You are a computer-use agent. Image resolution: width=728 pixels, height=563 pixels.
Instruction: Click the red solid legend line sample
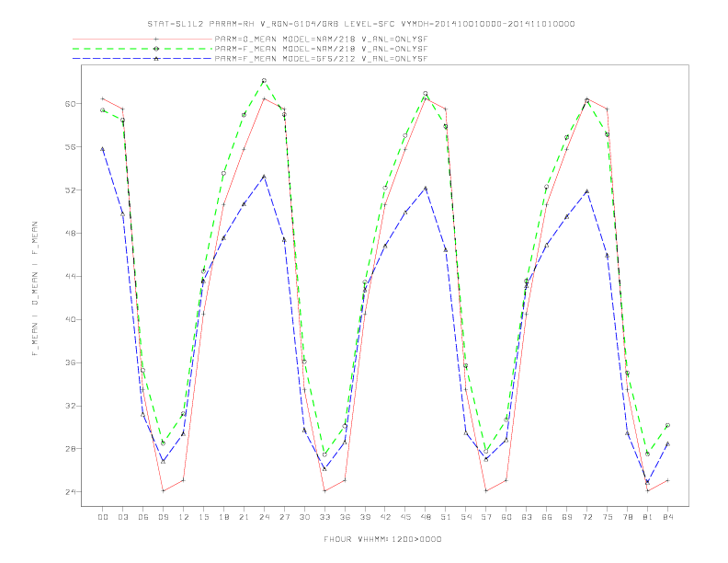point(142,39)
